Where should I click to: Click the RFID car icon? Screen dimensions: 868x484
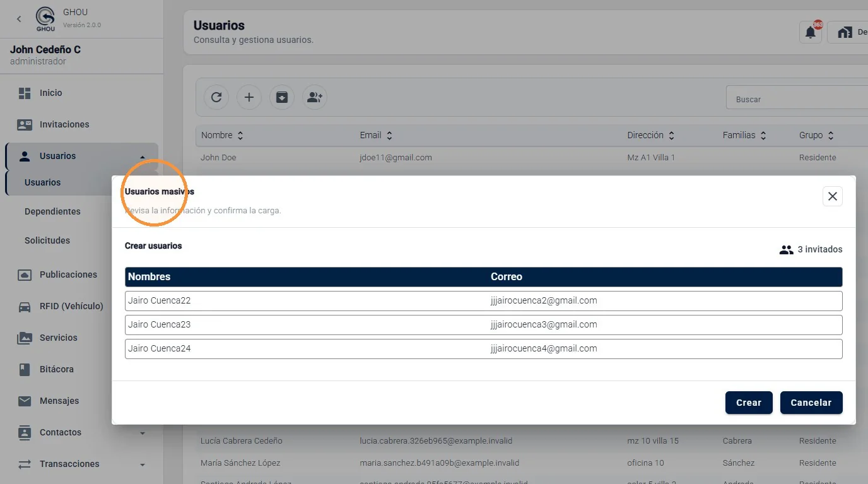click(25, 307)
